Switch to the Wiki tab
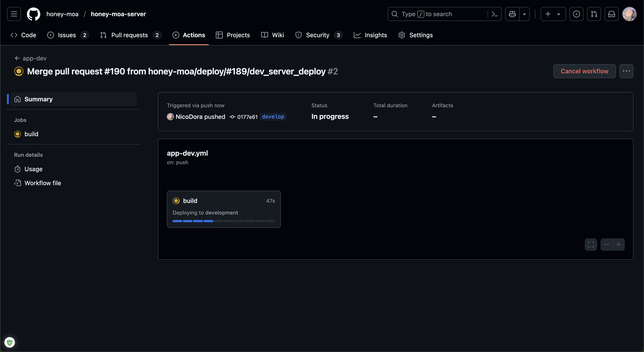 (272, 35)
